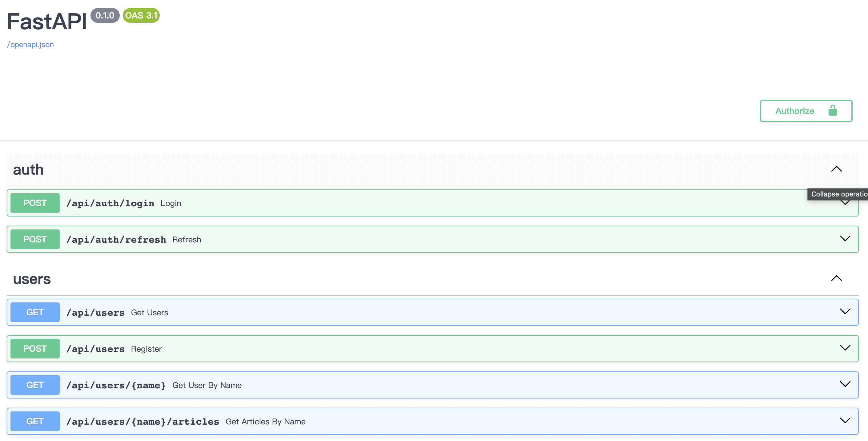Click the unlocked padlock icon in Authorize
The width and height of the screenshot is (868, 441).
[x=833, y=111]
